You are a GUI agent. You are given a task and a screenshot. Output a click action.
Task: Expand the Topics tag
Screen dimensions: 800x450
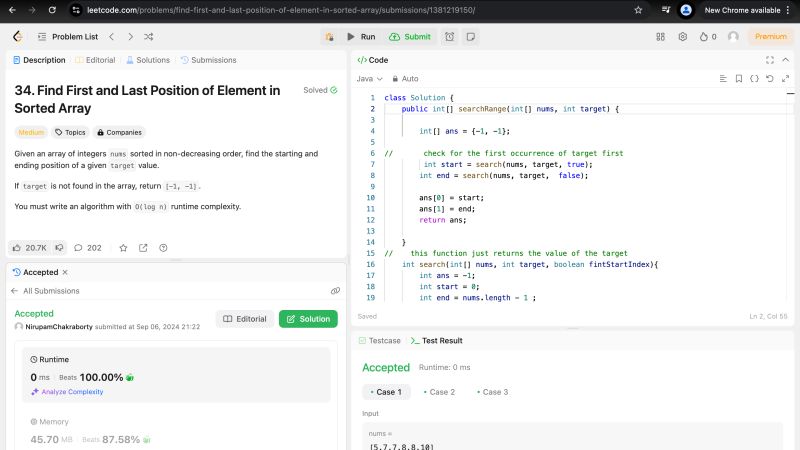coord(70,132)
